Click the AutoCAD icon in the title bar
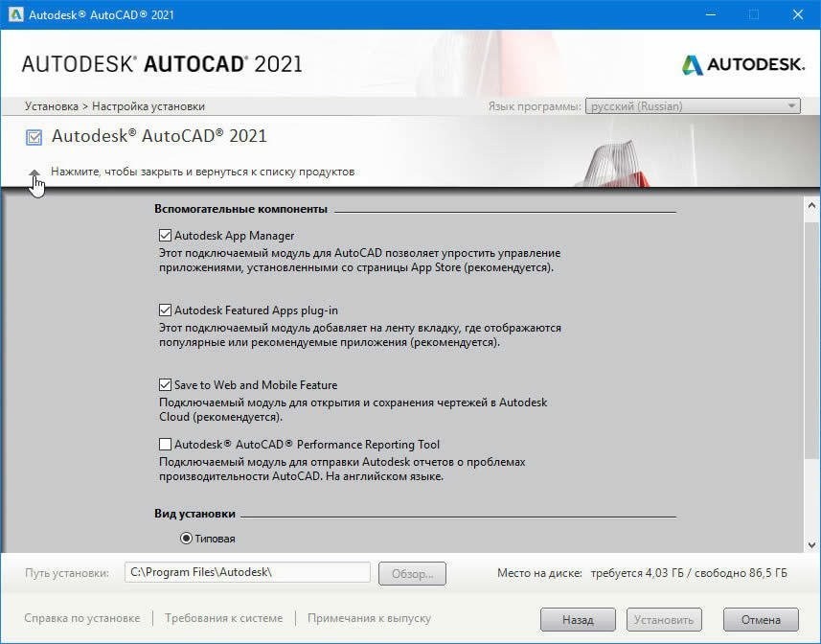The image size is (821, 644). 13,14
